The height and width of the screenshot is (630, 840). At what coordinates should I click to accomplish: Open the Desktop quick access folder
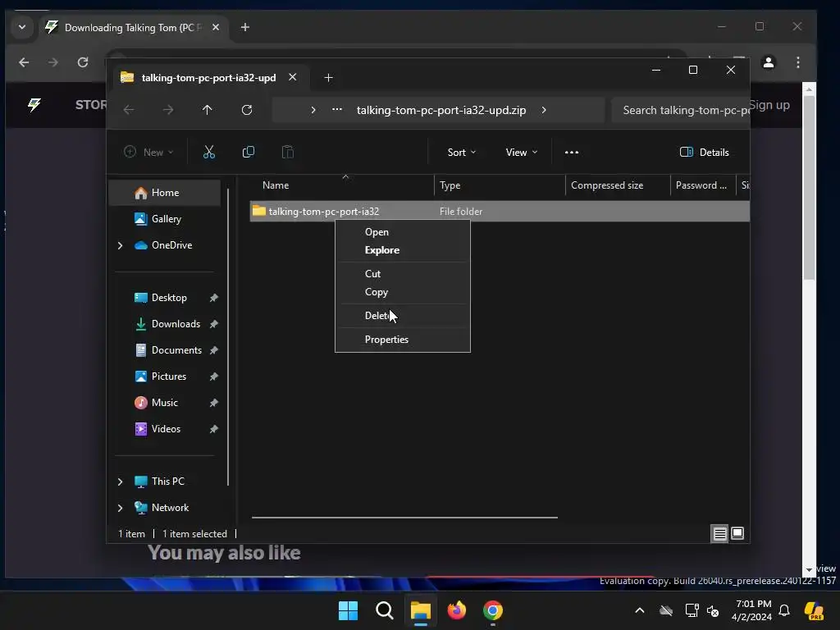point(169,297)
